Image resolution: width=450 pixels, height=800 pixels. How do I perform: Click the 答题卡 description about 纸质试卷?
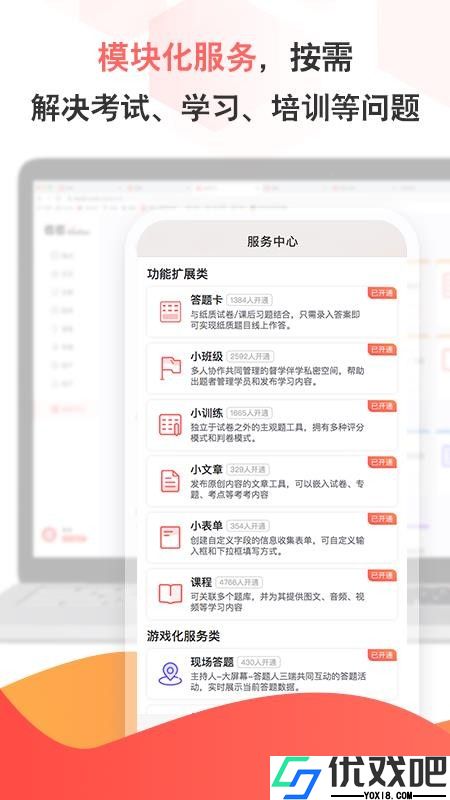pyautogui.click(x=276, y=320)
